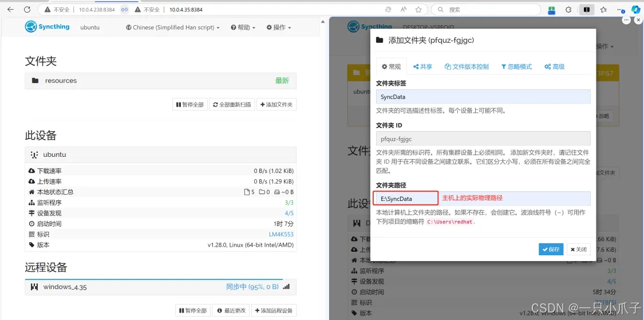The height and width of the screenshot is (320, 644).
Task: Switch to the 忽略模式 tab
Action: tap(516, 66)
